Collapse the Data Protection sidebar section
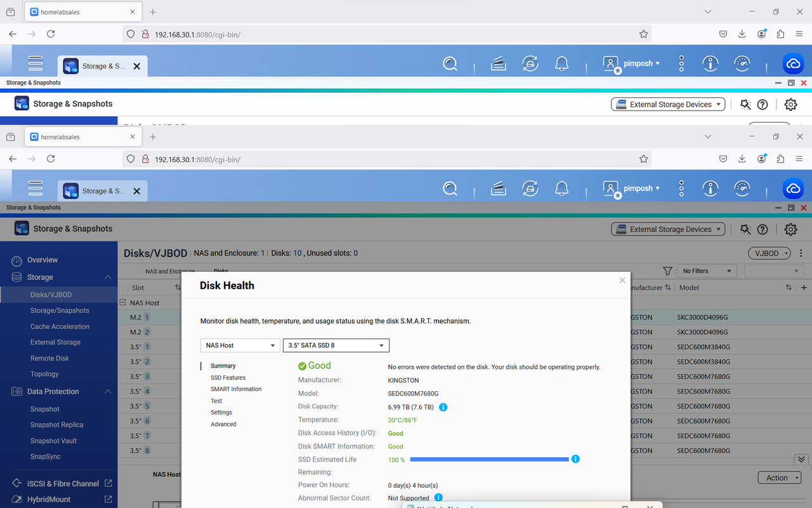This screenshot has height=508, width=812. (108, 392)
